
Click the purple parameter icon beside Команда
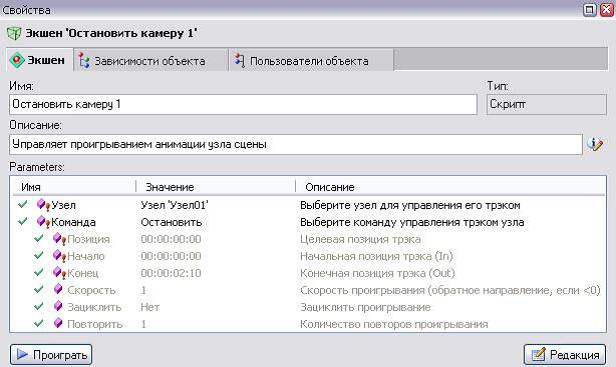coord(43,222)
